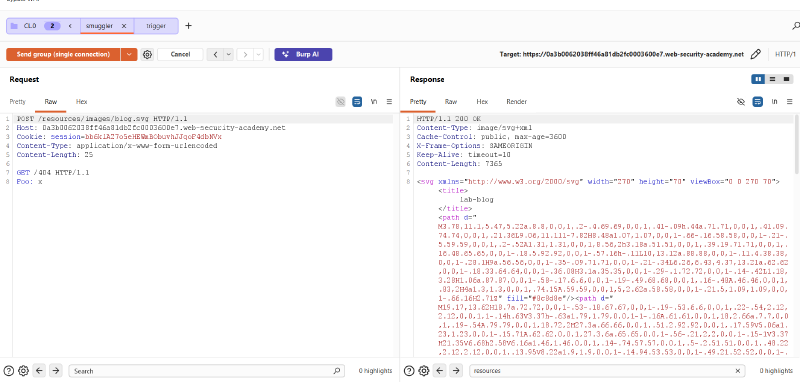
Task: Clear the Response search term
Action: [x=737, y=371]
